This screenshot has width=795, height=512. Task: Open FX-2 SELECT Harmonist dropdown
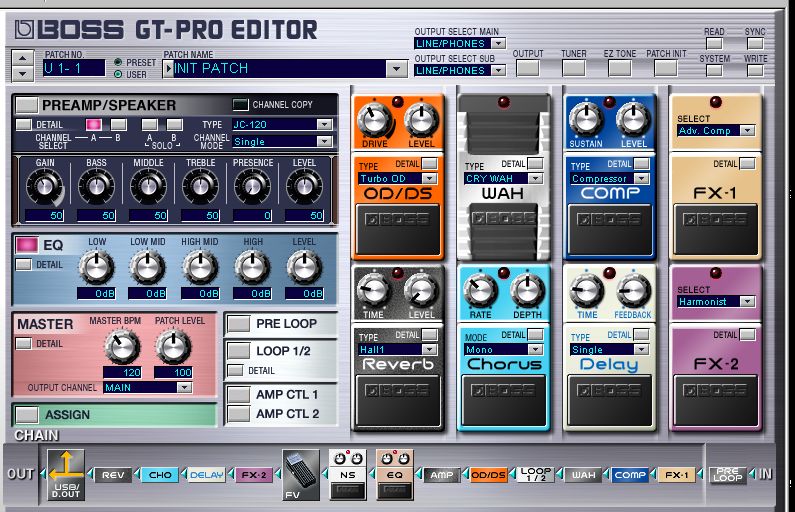747,302
